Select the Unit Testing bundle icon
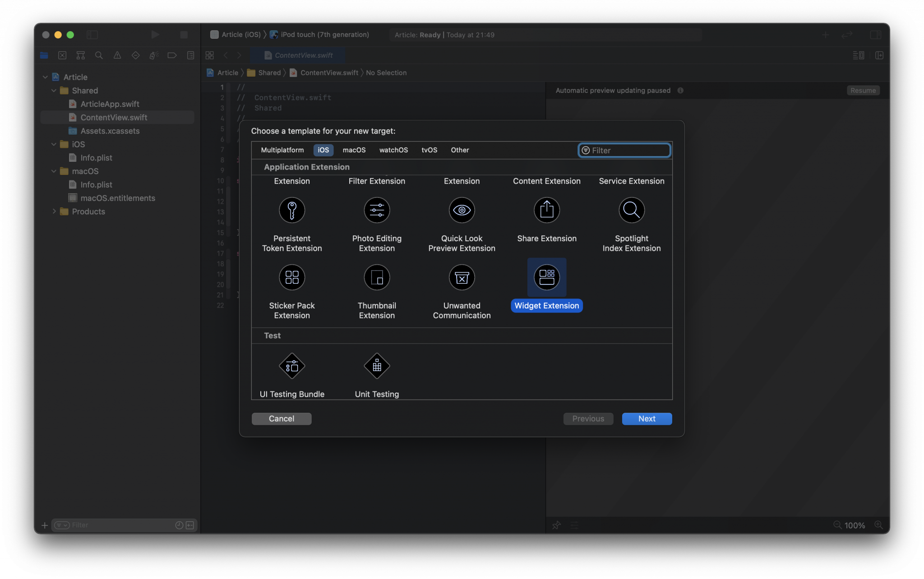Image resolution: width=924 pixels, height=579 pixels. pyautogui.click(x=377, y=366)
